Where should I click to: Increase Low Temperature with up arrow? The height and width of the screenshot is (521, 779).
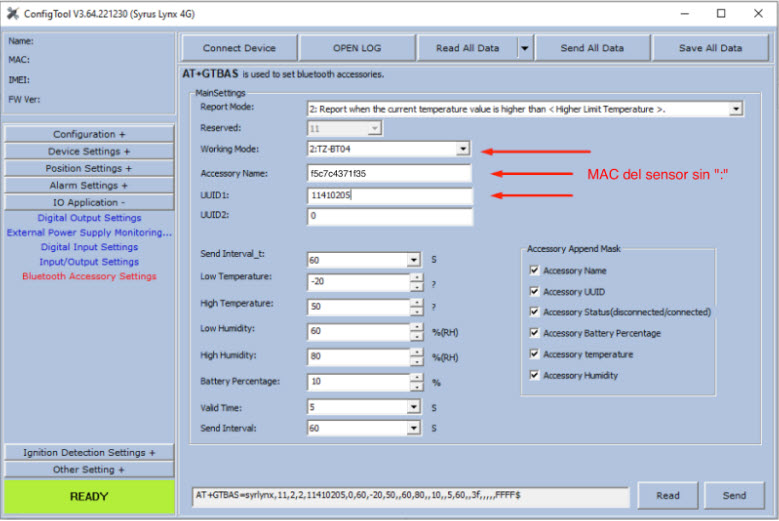pyautogui.click(x=416, y=277)
